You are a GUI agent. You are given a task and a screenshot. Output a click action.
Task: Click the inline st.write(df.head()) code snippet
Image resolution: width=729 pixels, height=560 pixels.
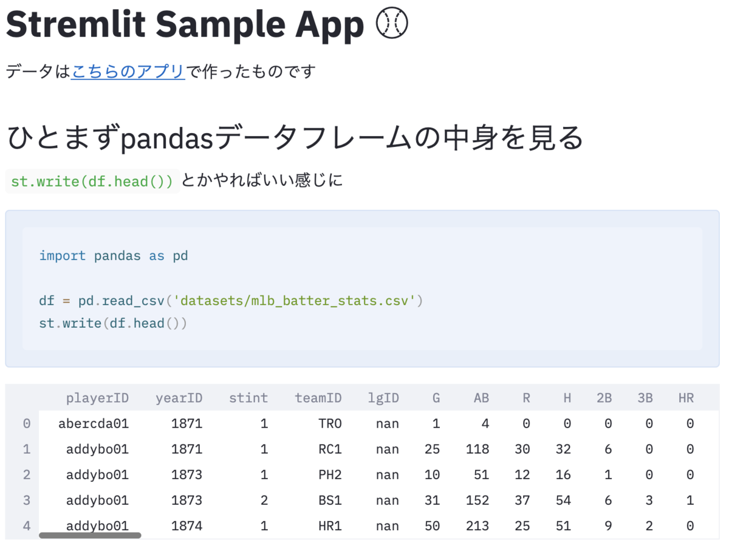point(92,181)
